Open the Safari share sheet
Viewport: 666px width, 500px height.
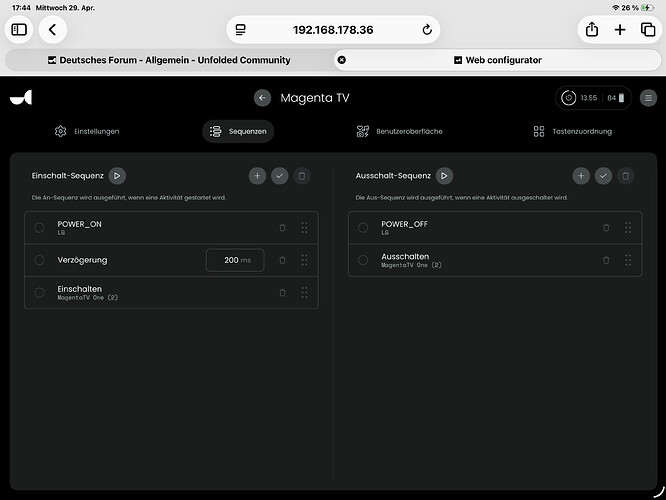point(592,30)
